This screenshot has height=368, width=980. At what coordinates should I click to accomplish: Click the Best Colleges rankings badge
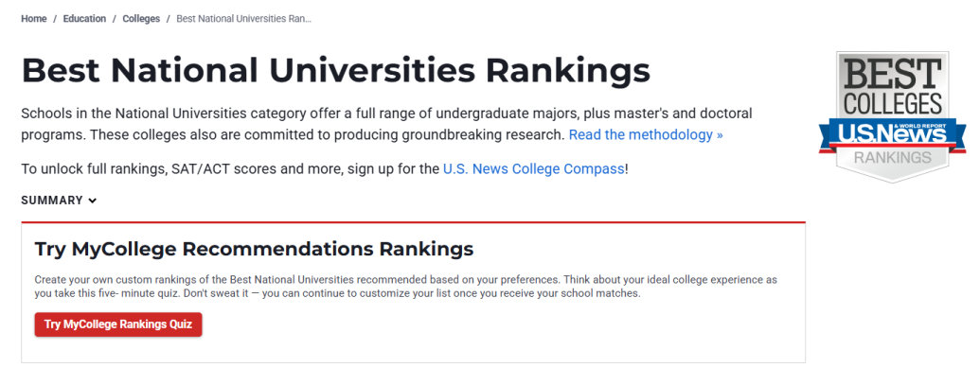tap(893, 117)
